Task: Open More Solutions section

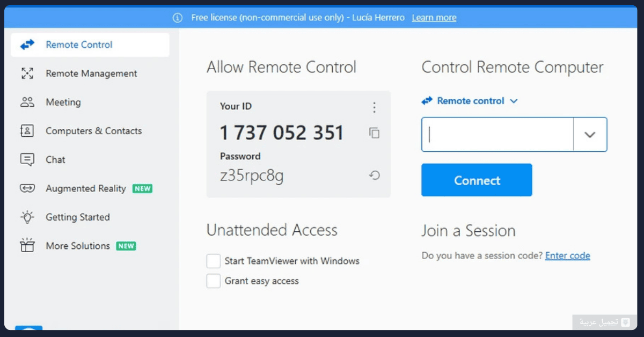Action: point(90,246)
